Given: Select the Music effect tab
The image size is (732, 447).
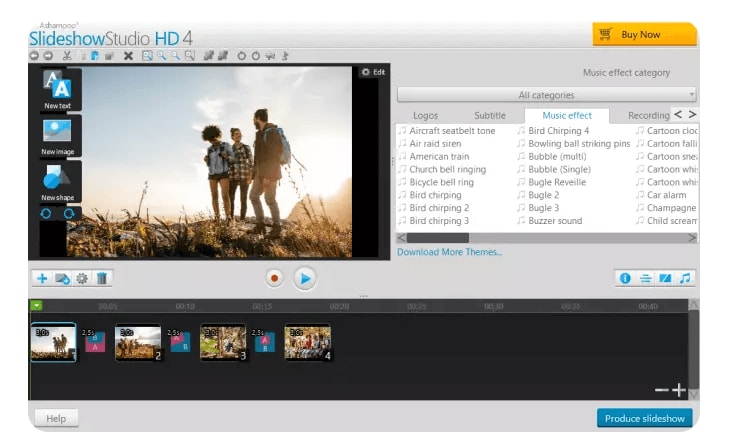Looking at the screenshot, I should coord(567,115).
